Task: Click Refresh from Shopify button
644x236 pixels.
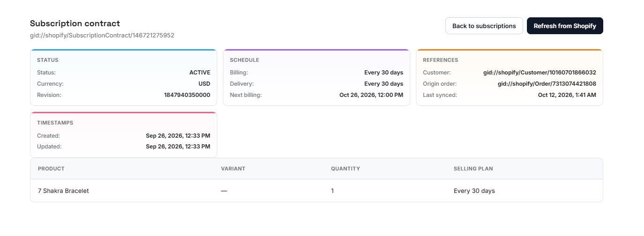Action: pyautogui.click(x=565, y=26)
